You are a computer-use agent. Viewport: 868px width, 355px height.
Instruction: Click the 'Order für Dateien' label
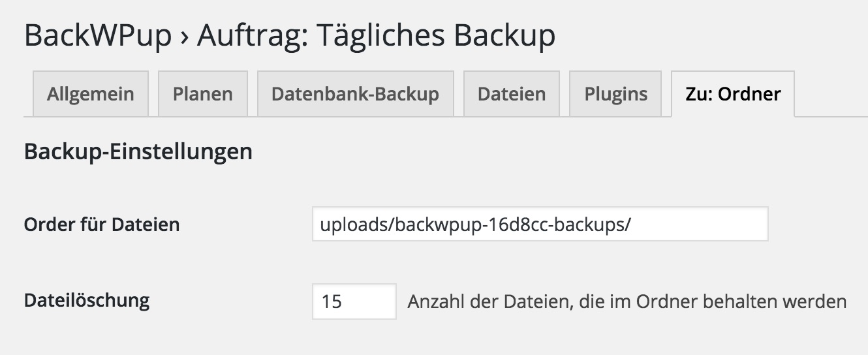(x=101, y=225)
